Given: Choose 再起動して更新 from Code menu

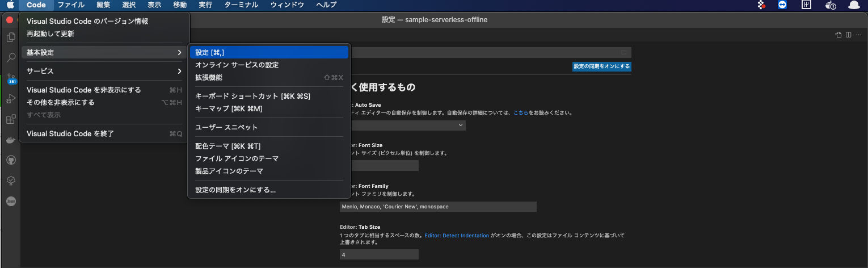Looking at the screenshot, I should pyautogui.click(x=104, y=33).
